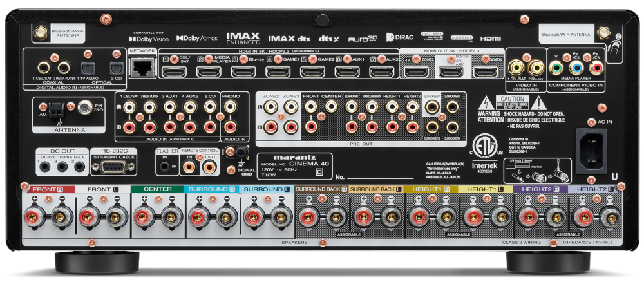Select the HDMI input 4 GAME1 port
Screen dimensions: 644x282
[278, 72]
